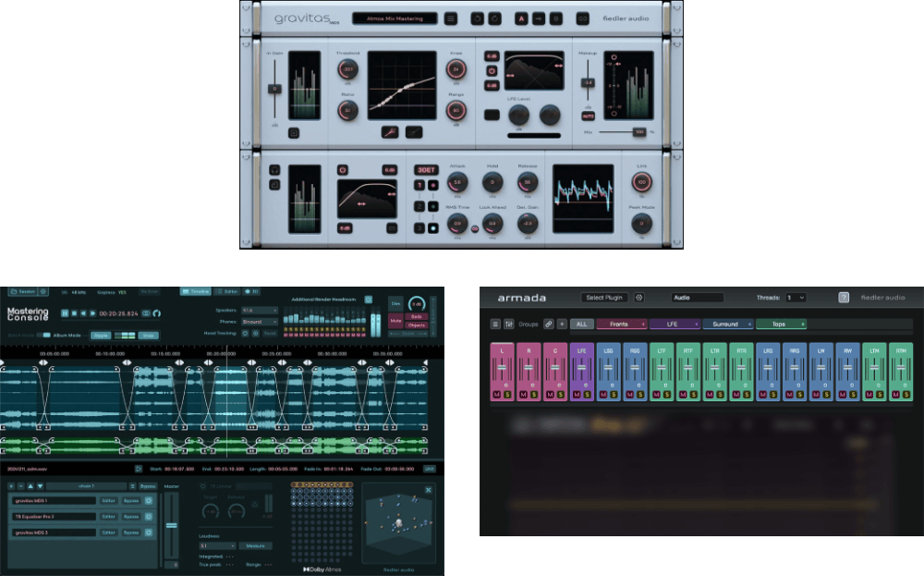Copy A to B with arrow button
The height and width of the screenshot is (576, 924).
[x=538, y=18]
